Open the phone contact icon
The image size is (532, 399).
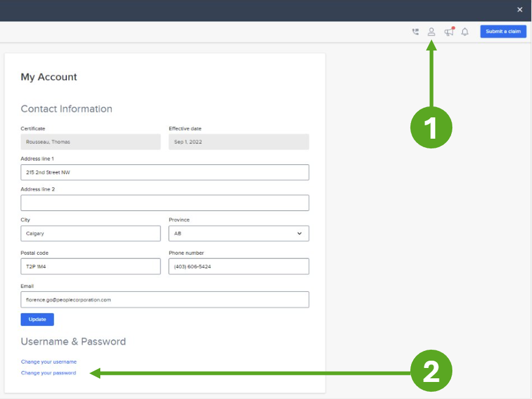415,32
